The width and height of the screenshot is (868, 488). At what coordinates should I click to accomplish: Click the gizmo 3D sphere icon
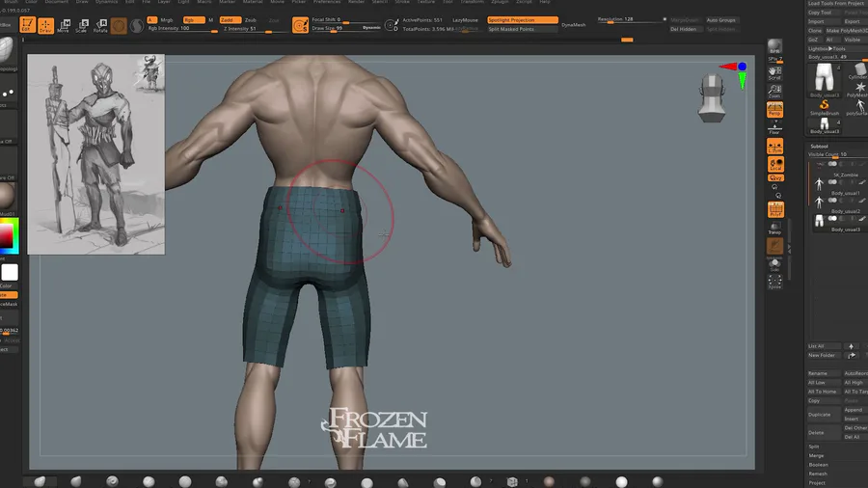coord(119,25)
